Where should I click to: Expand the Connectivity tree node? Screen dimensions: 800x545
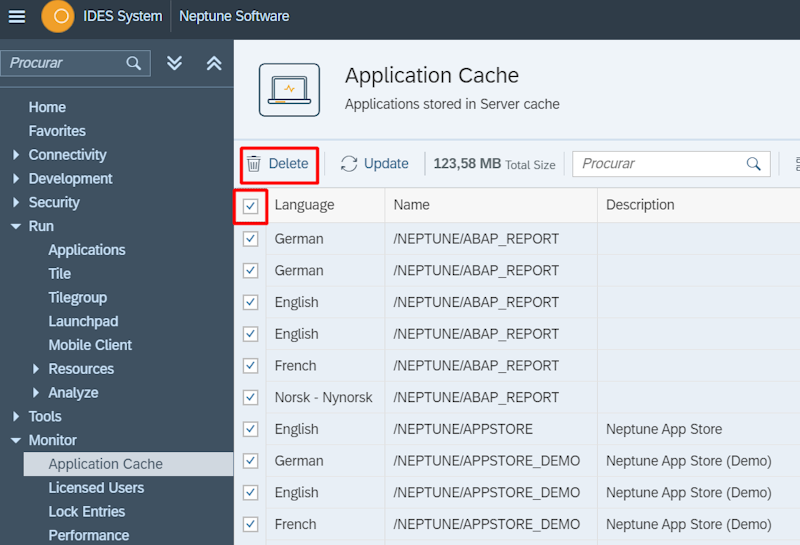click(16, 155)
